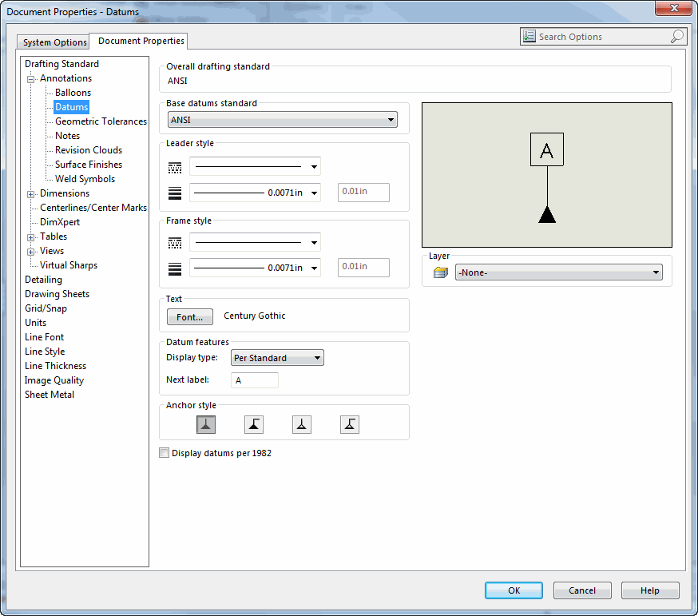Open Grid/Snap settings
This screenshot has height=616, width=698.
pos(46,308)
